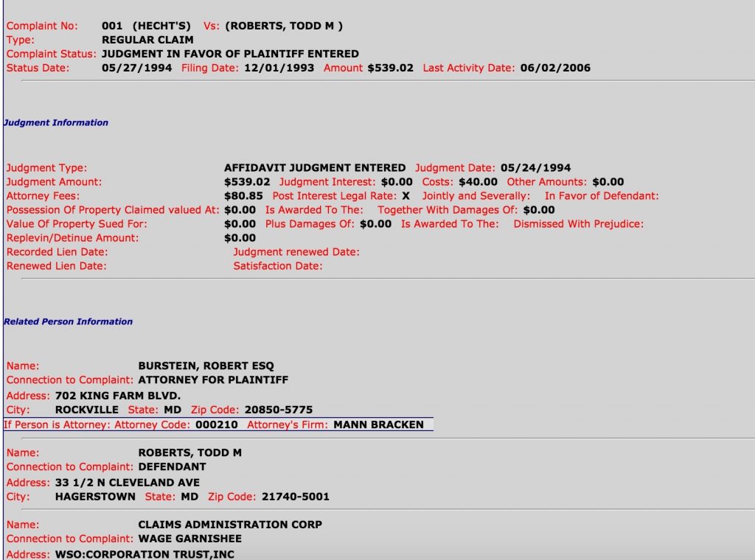Select the name "BURSTEIN, ROBERT ESQ"

(206, 366)
